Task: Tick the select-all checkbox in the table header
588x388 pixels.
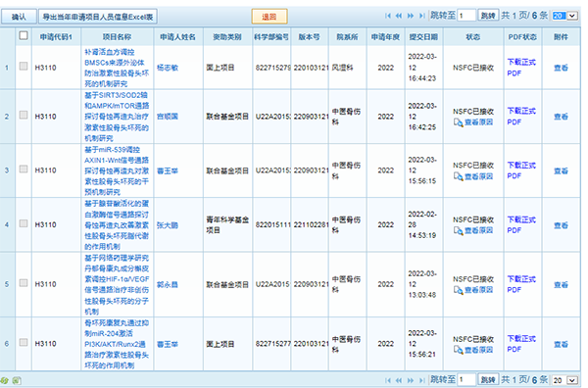Action: 24,35
